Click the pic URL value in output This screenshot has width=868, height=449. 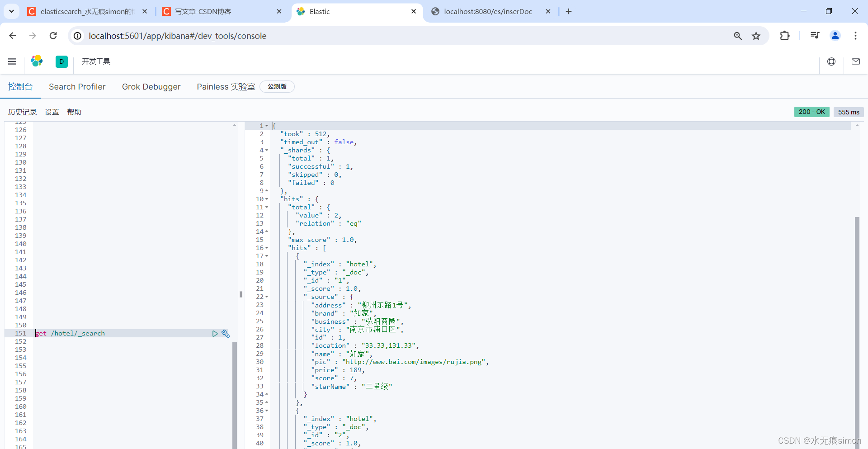pyautogui.click(x=414, y=362)
